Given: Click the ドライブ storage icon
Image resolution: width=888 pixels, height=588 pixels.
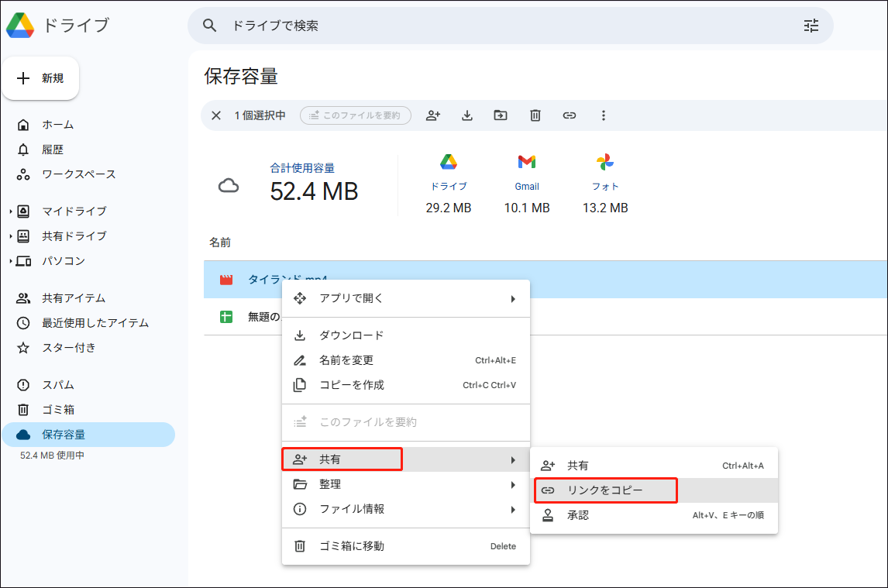Looking at the screenshot, I should [449, 163].
